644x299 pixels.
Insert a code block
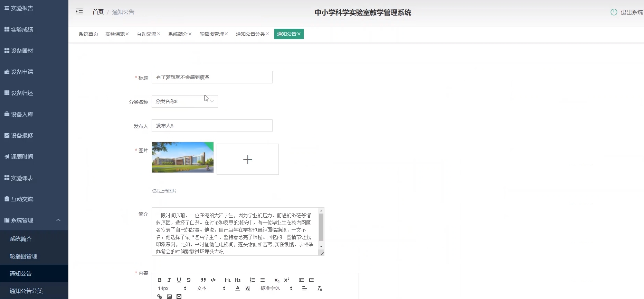213,280
